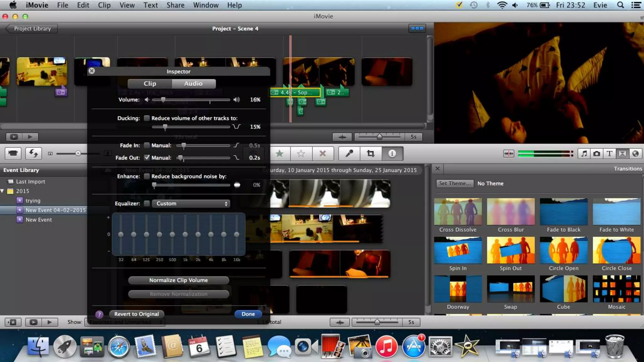
Task: Close the Transitions browser
Action: 437,169
